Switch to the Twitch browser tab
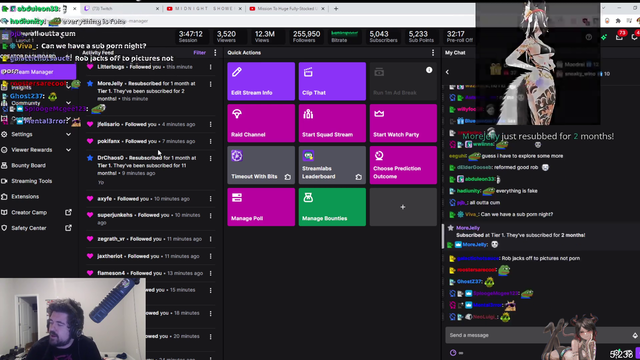The height and width of the screenshot is (360, 640). [x=120, y=9]
